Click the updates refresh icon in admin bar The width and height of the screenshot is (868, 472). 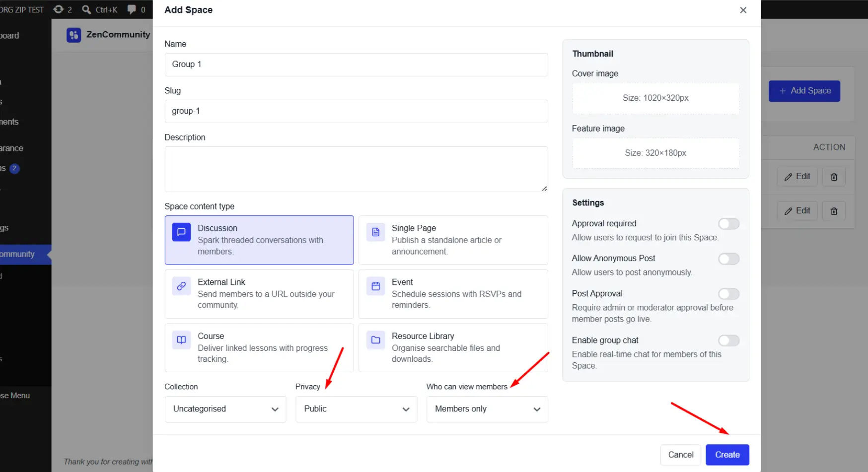tap(59, 9)
